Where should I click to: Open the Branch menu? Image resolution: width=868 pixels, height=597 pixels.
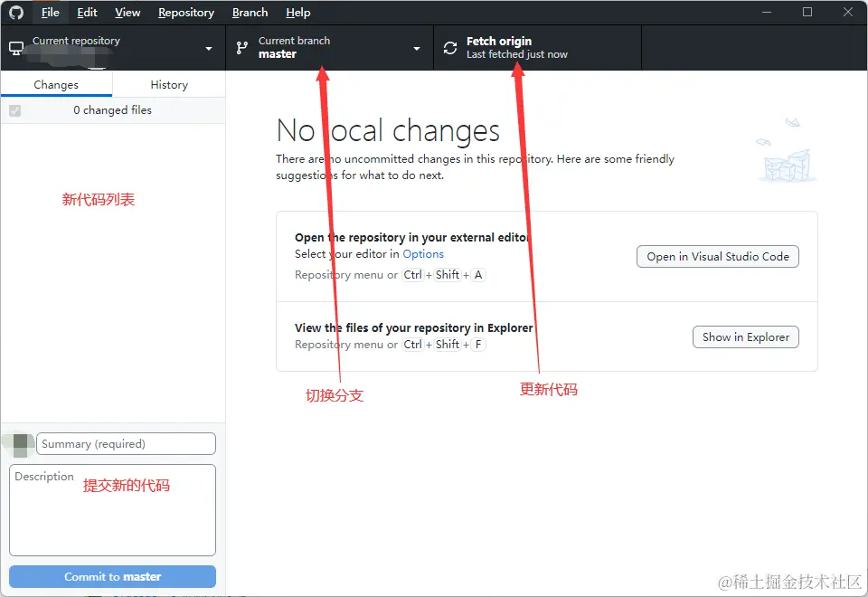tap(250, 12)
